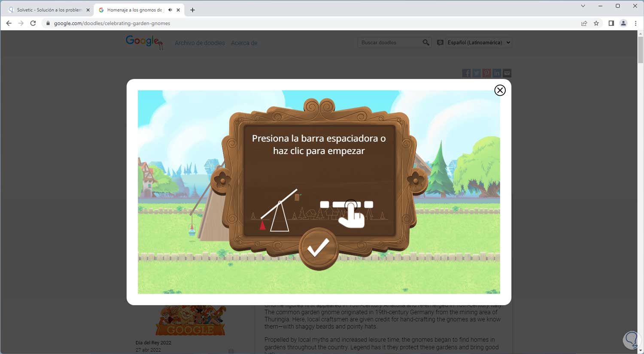
Task: Mute the gnomes tab audio icon
Action: (170, 10)
